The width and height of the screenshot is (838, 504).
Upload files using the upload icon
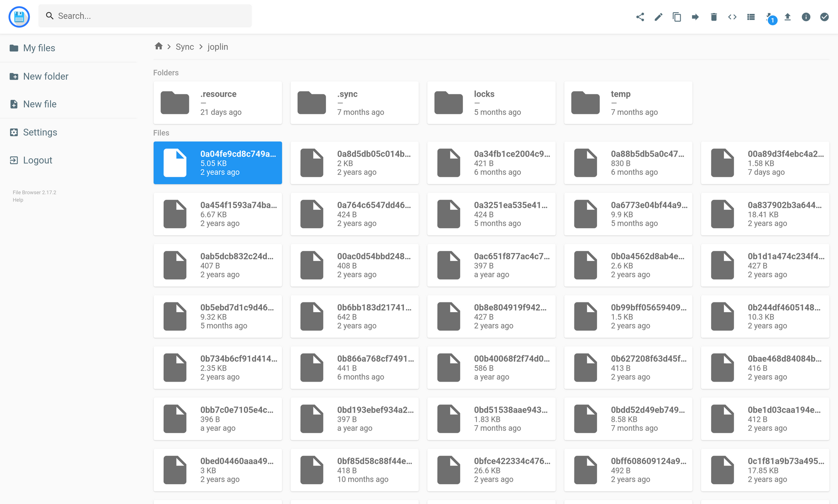tap(788, 17)
